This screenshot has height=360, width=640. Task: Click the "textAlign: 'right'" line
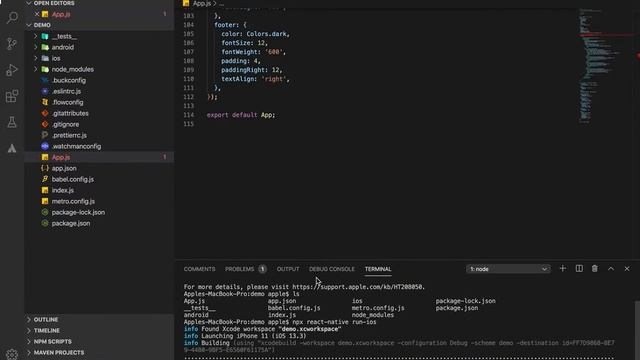coord(255,79)
